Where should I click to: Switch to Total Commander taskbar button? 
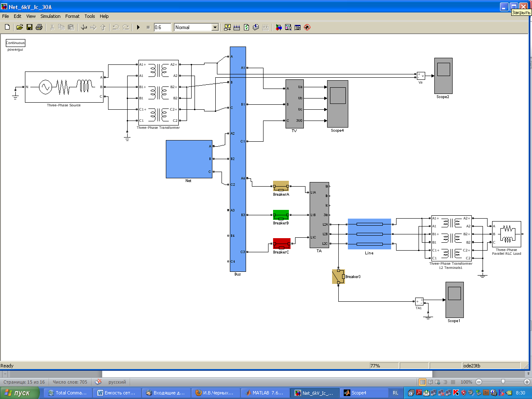coord(68,393)
